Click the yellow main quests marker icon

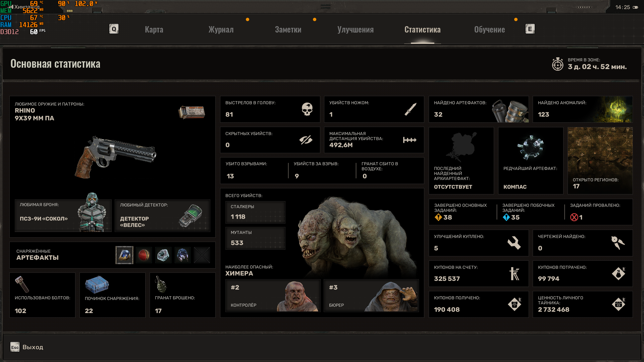pyautogui.click(x=438, y=217)
